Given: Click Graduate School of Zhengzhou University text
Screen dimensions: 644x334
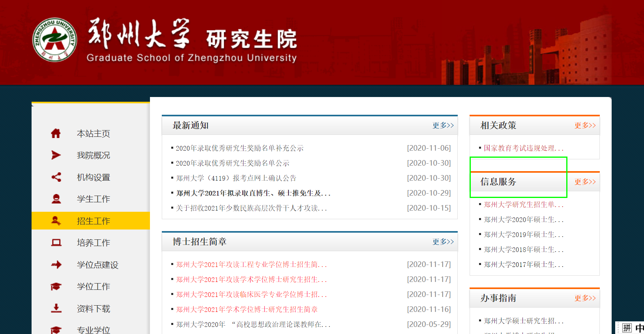Looking at the screenshot, I should tap(192, 58).
